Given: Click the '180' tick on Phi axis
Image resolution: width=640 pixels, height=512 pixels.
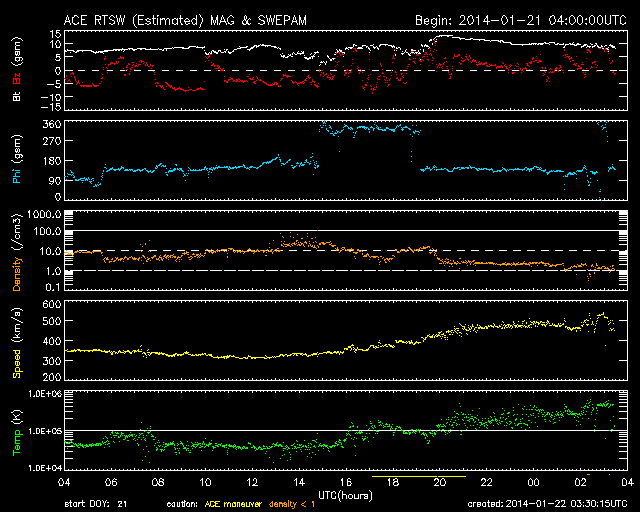Looking at the screenshot, I should (x=52, y=161).
